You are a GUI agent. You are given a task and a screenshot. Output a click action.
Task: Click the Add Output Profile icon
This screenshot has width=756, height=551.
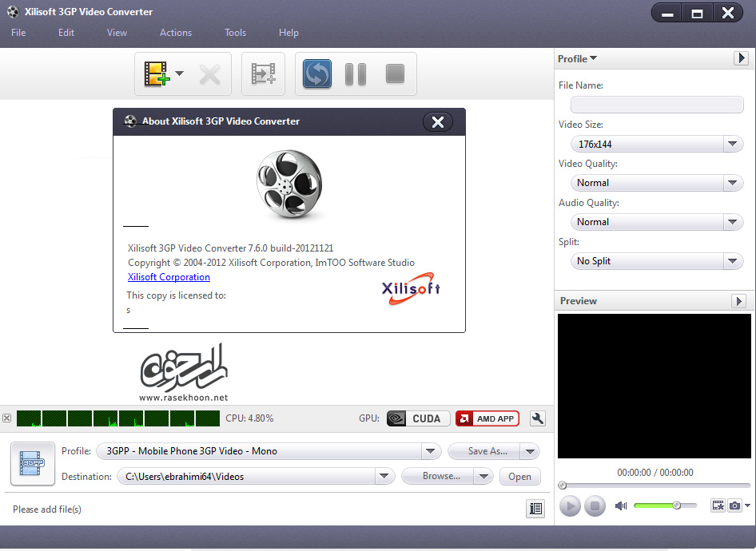(263, 74)
